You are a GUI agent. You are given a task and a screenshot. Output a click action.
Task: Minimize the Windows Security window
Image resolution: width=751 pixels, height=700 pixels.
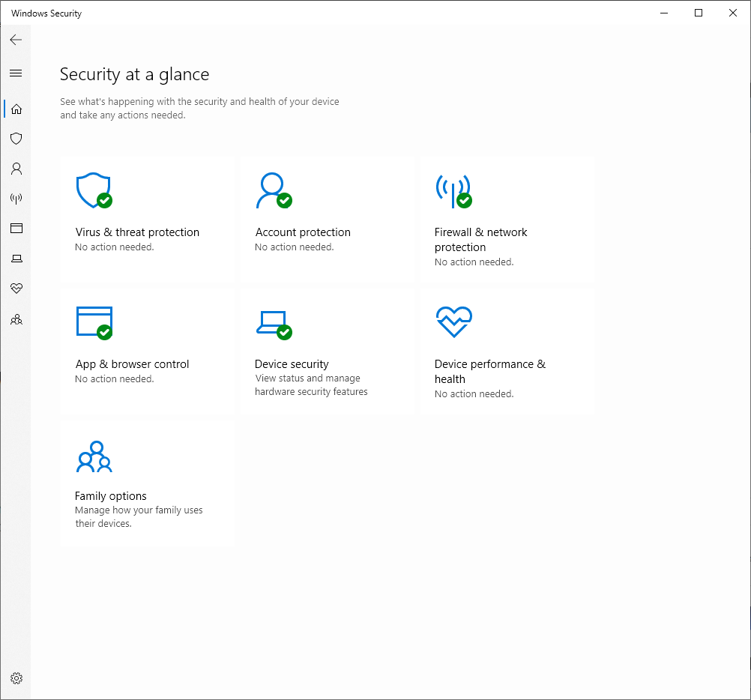pos(664,13)
